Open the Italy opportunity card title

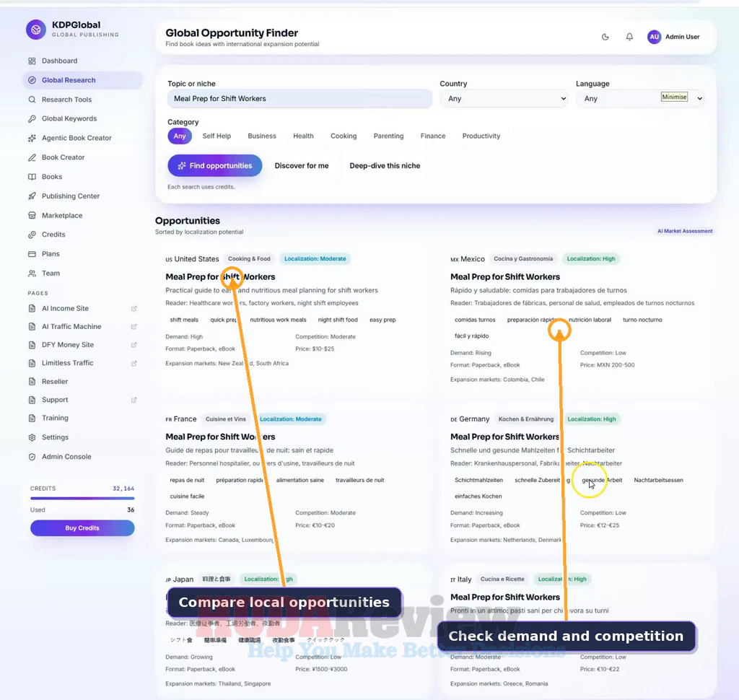[x=505, y=598]
